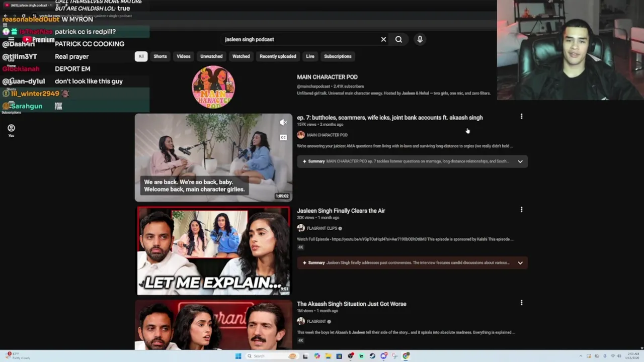Open the LET ME EXPLAIN thumbnail
The width and height of the screenshot is (644, 362).
[213, 250]
